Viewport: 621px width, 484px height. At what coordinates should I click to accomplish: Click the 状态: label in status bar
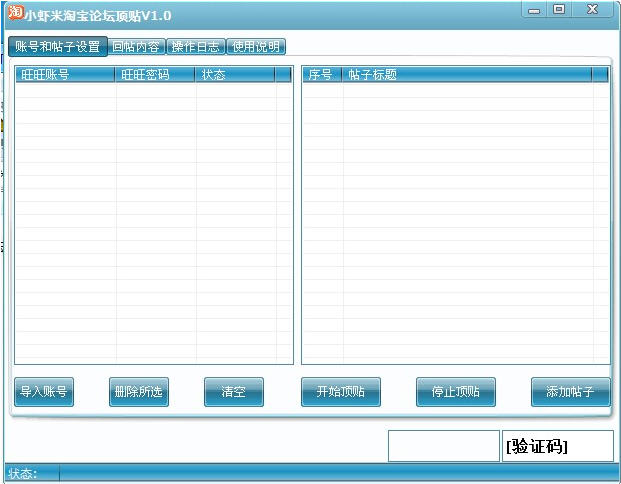point(23,474)
